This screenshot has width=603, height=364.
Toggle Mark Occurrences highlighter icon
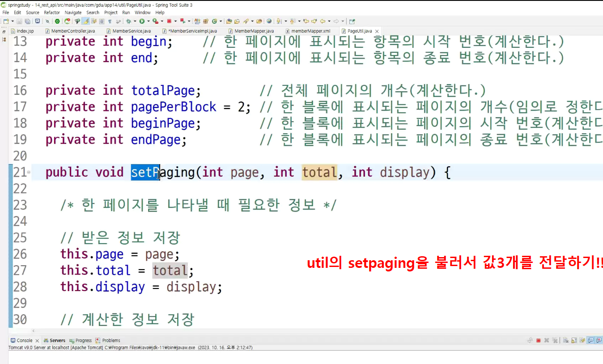coord(85,21)
